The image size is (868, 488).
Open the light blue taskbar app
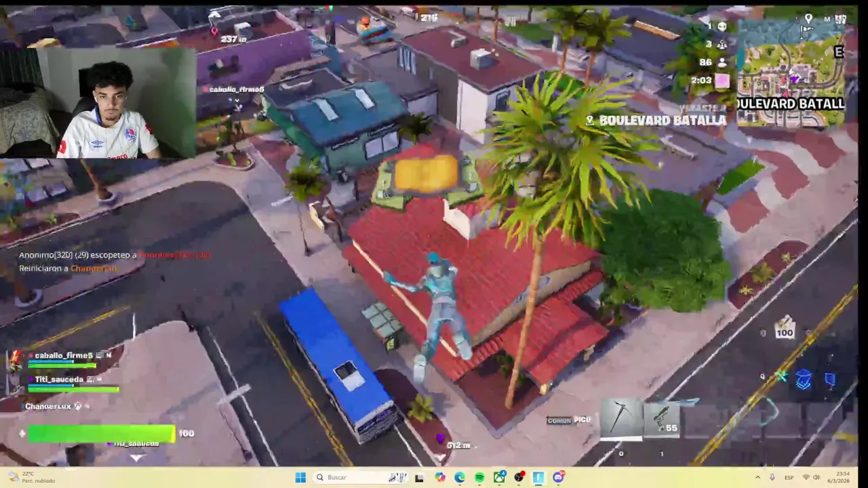[538, 477]
